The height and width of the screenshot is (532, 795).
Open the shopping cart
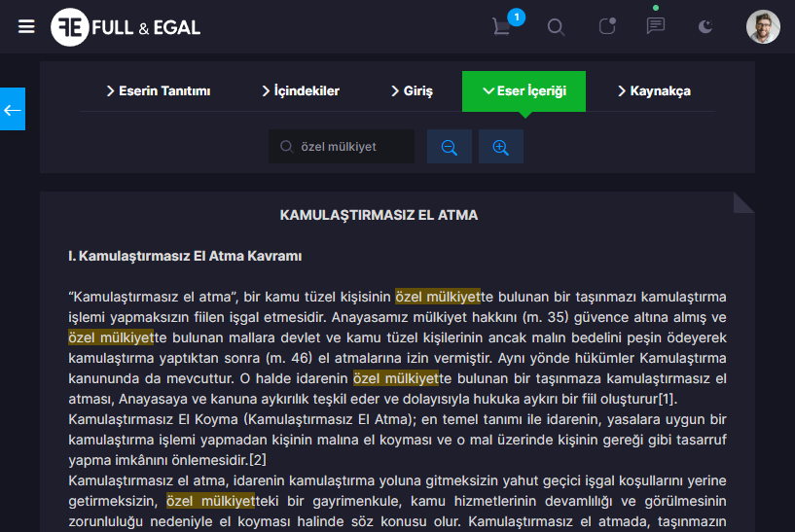tap(501, 27)
